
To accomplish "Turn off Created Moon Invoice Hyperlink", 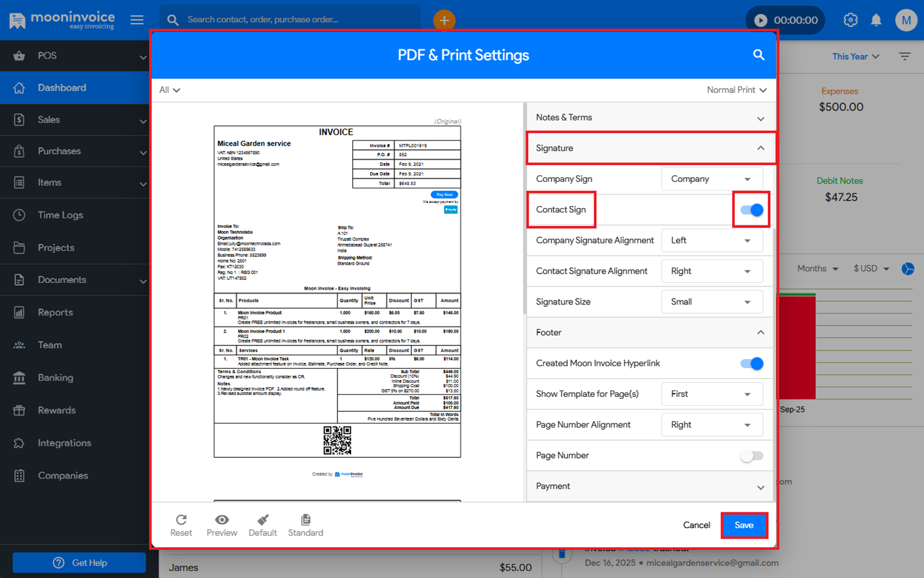I will coord(751,363).
